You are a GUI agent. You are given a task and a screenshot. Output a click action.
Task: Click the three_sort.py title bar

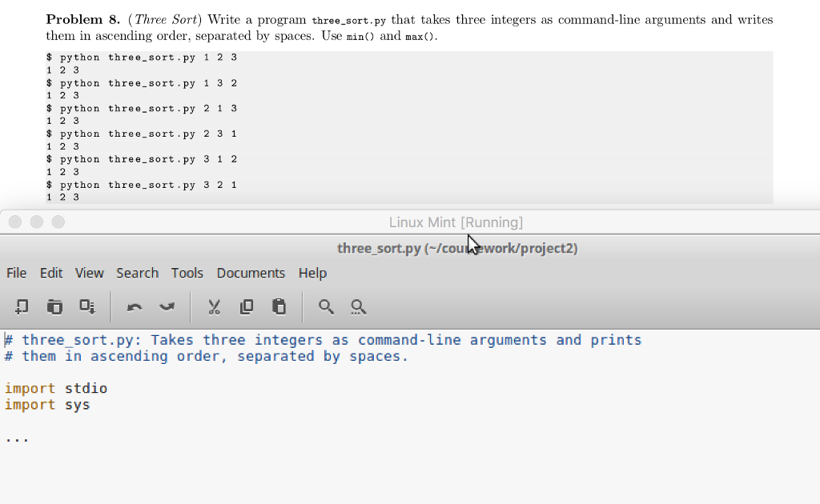[457, 248]
